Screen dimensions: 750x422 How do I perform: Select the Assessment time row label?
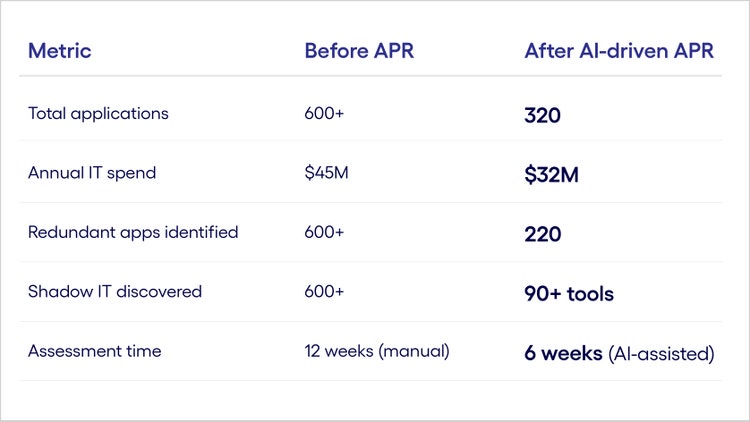pos(94,351)
